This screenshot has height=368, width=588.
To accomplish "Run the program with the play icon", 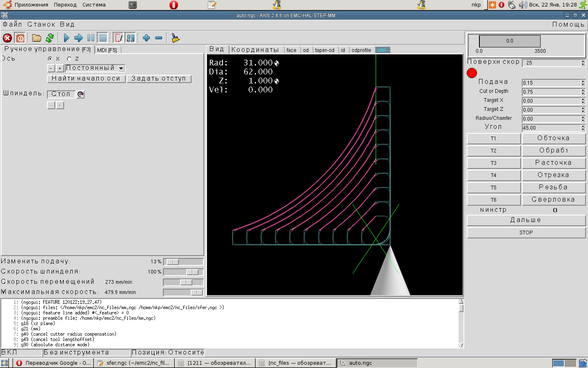I will [66, 38].
